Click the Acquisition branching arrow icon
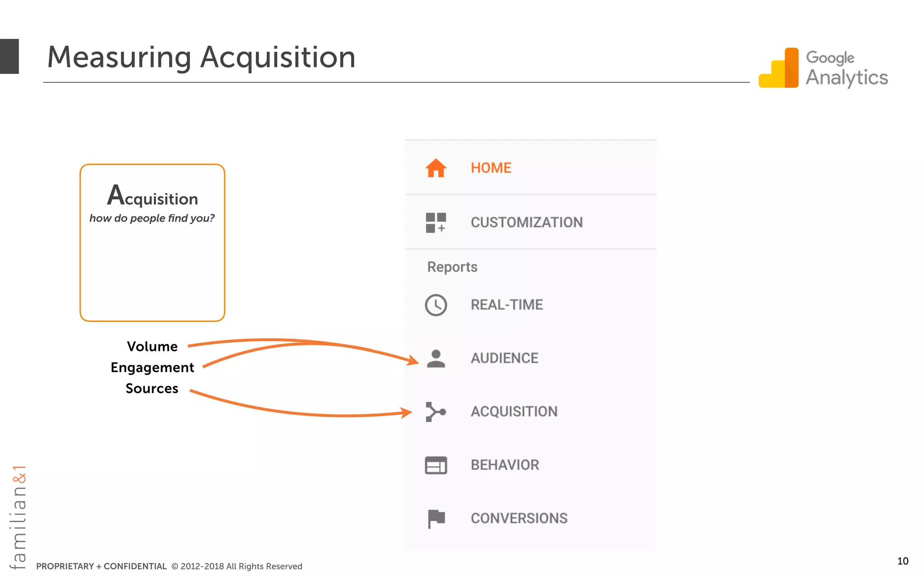Viewport: 924px width, 578px height. pyautogui.click(x=436, y=412)
